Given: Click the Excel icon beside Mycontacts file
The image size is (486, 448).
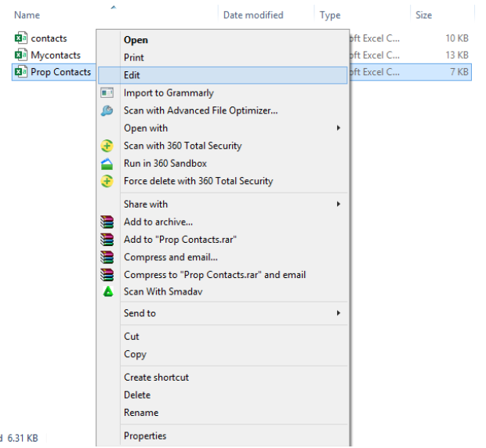Looking at the screenshot, I should pyautogui.click(x=20, y=55).
